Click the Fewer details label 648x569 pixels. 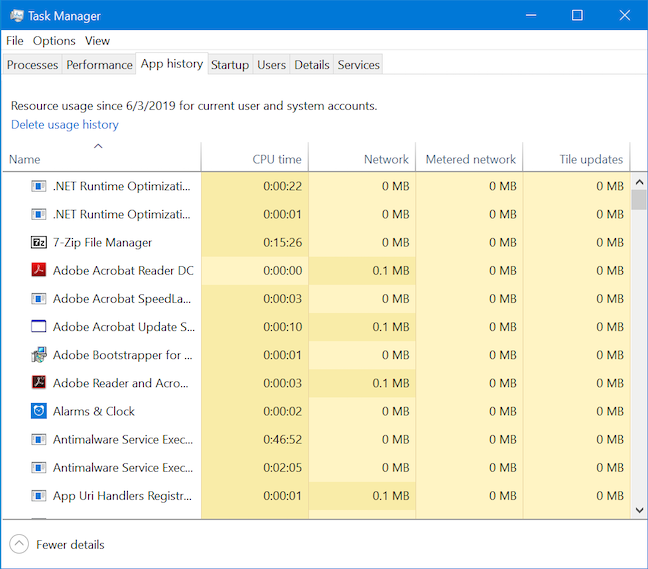[70, 545]
